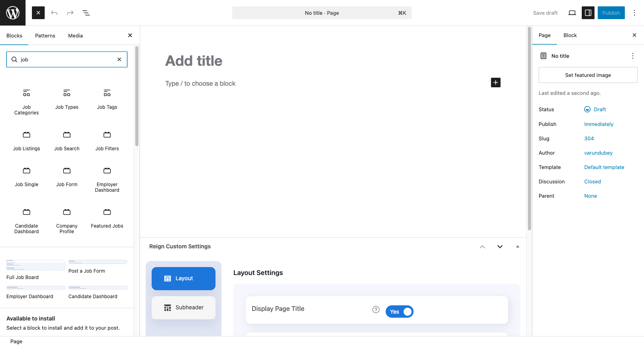Switch to the Block settings tab
The image size is (644, 346).
pyautogui.click(x=570, y=35)
